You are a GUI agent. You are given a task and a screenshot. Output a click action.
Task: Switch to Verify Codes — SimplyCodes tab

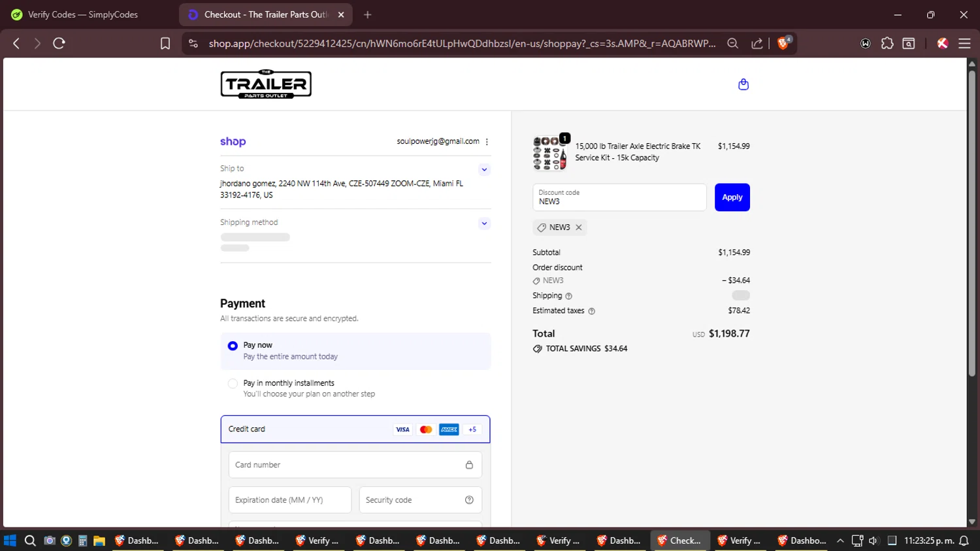pos(82,14)
